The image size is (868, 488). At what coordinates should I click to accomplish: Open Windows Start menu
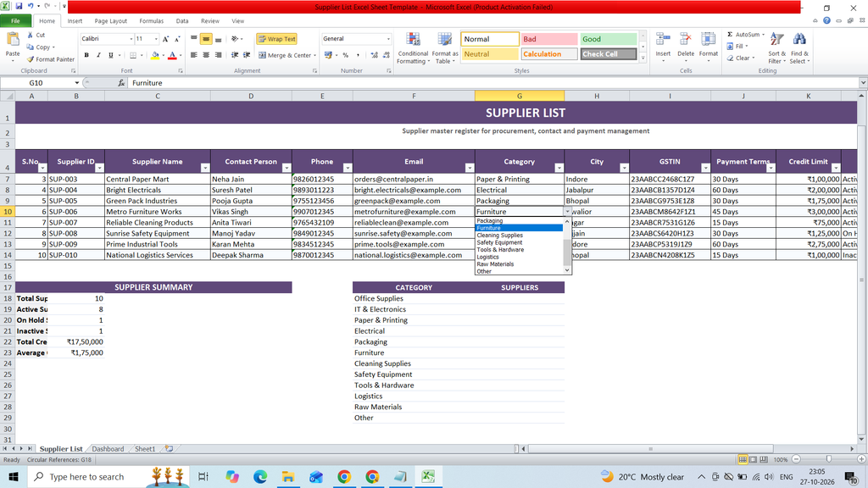pyautogui.click(x=14, y=476)
